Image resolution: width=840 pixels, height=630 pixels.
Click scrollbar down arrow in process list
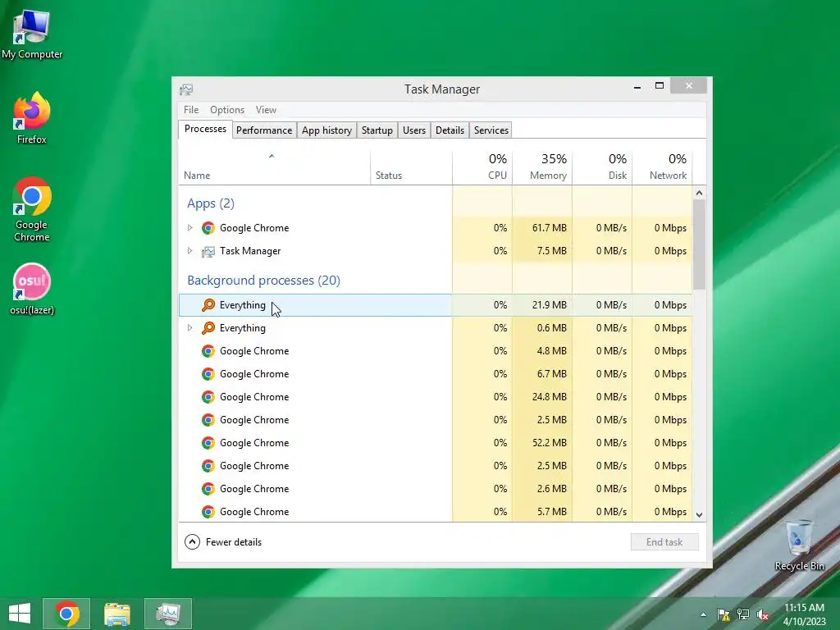(x=699, y=515)
